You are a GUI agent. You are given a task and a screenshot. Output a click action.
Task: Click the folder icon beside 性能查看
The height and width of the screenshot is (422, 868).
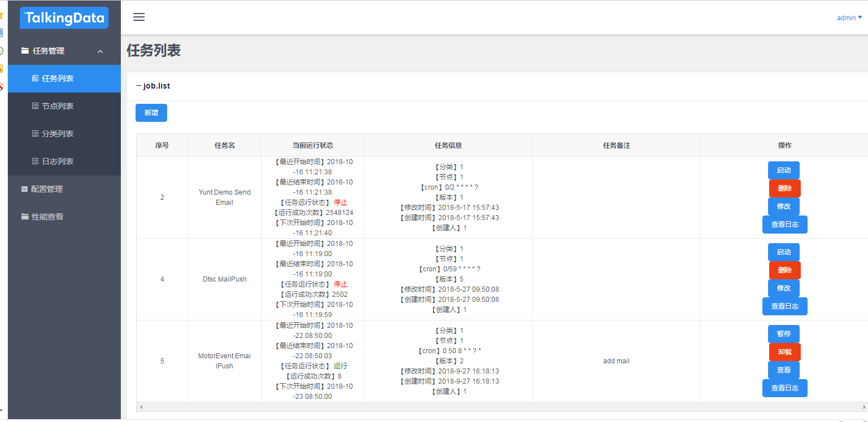(x=25, y=217)
